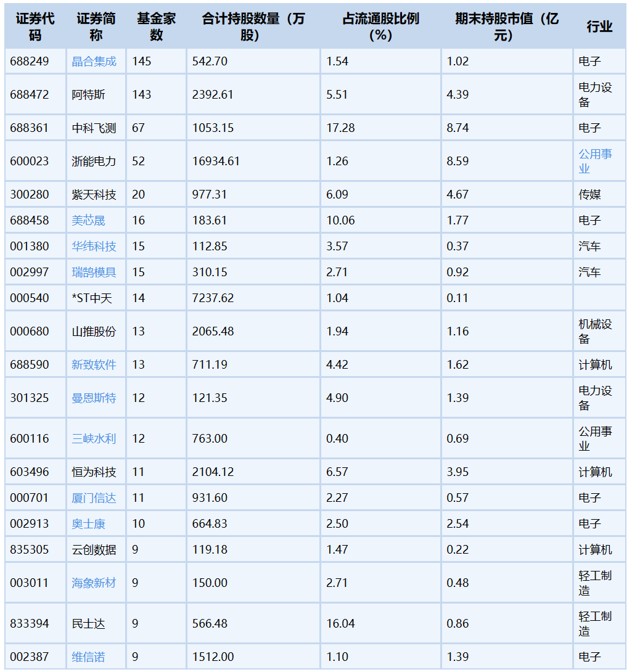This screenshot has height=672, width=632.
Task: Open the 曼恩斯特 stock link
Action: coord(94,398)
